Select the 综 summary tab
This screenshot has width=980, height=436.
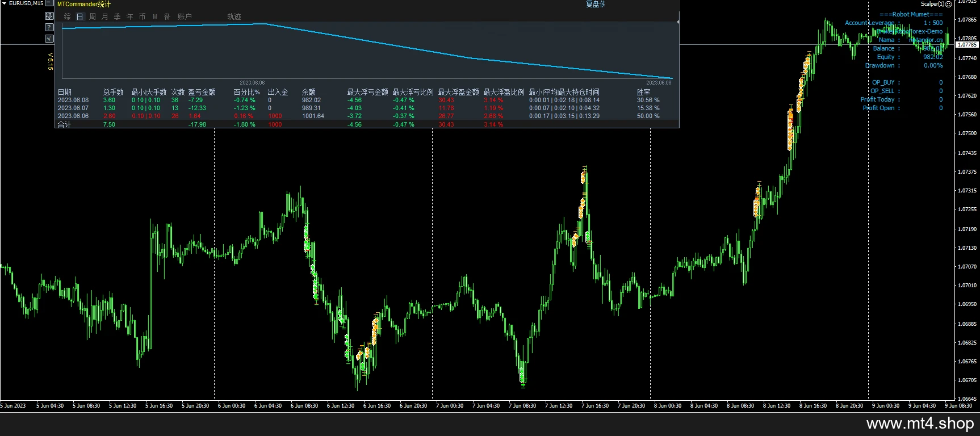(x=68, y=16)
